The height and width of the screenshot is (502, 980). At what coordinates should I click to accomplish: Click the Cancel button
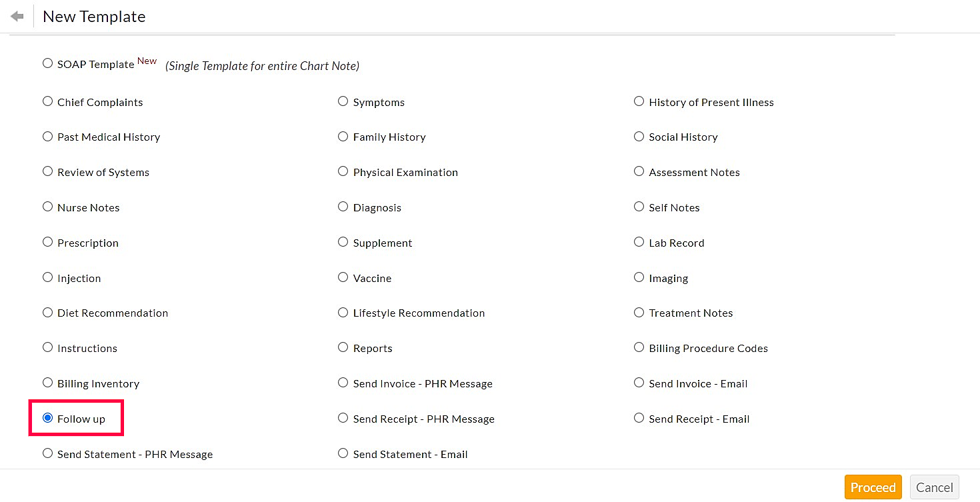934,487
